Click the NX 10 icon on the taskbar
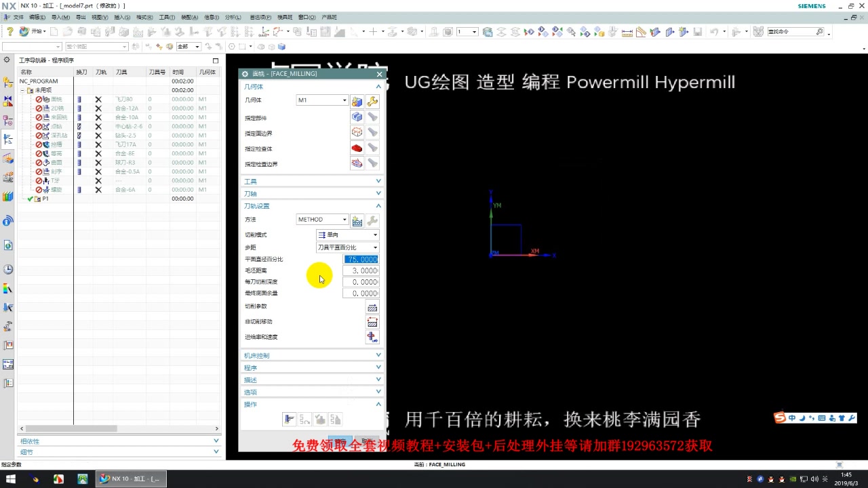The height and width of the screenshot is (488, 868). click(105, 479)
